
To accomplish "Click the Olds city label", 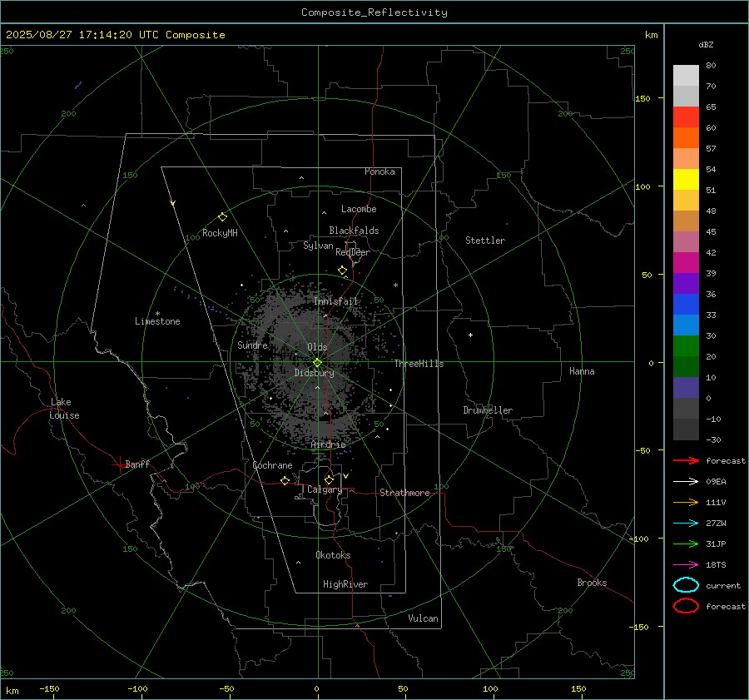I will [317, 347].
